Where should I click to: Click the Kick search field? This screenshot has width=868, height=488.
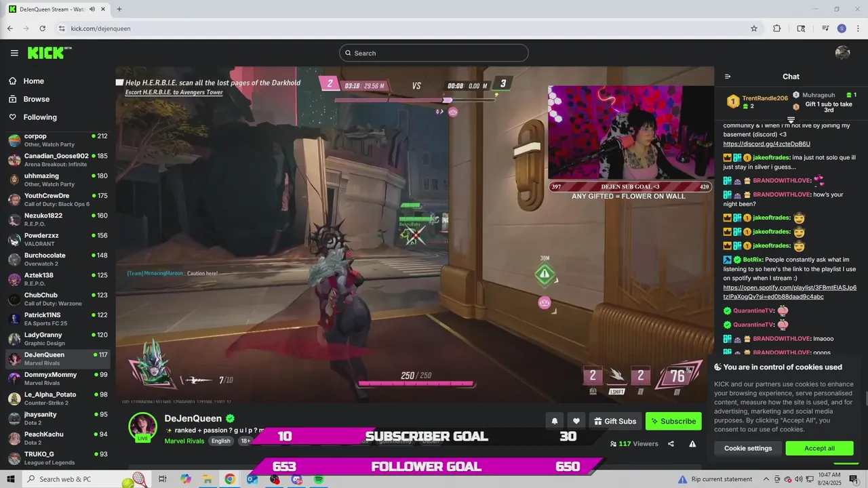(434, 53)
